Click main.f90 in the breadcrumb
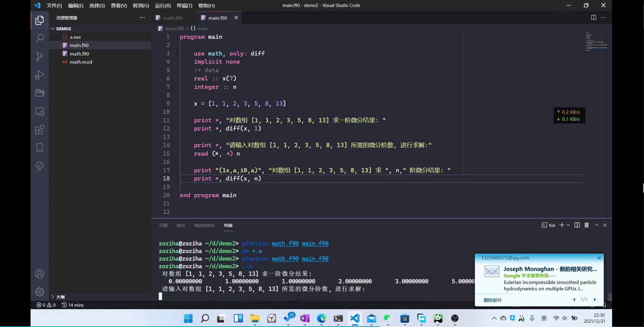Image resolution: width=644 pixels, height=327 pixels. 175,29
